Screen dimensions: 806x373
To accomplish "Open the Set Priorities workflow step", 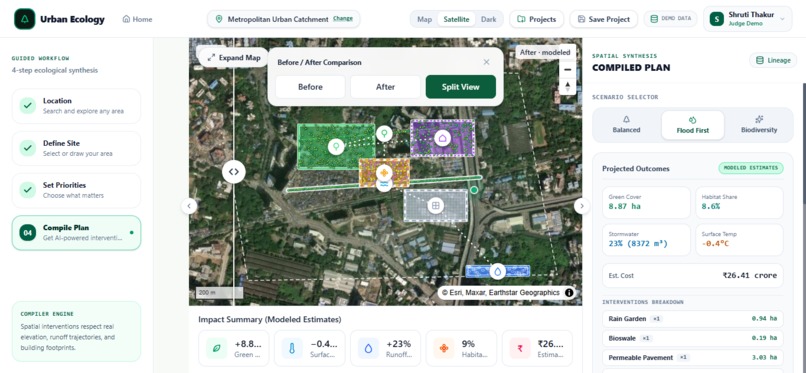I will point(76,190).
